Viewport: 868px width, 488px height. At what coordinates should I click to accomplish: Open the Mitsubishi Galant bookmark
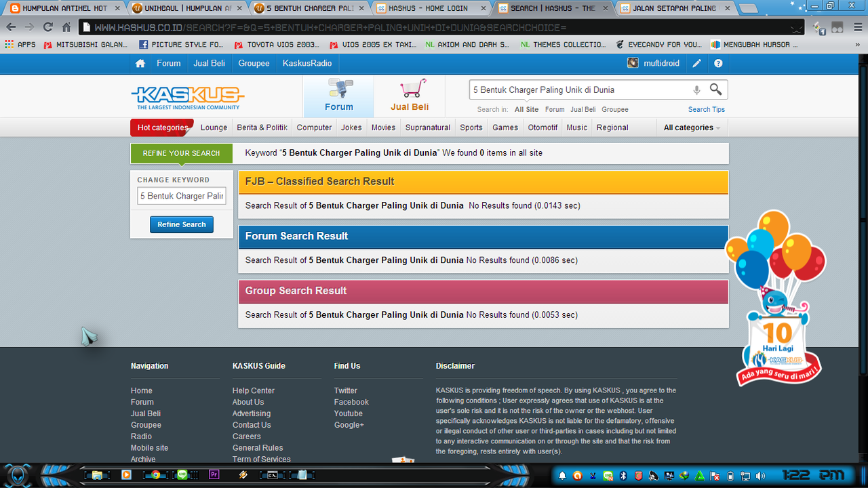point(86,44)
